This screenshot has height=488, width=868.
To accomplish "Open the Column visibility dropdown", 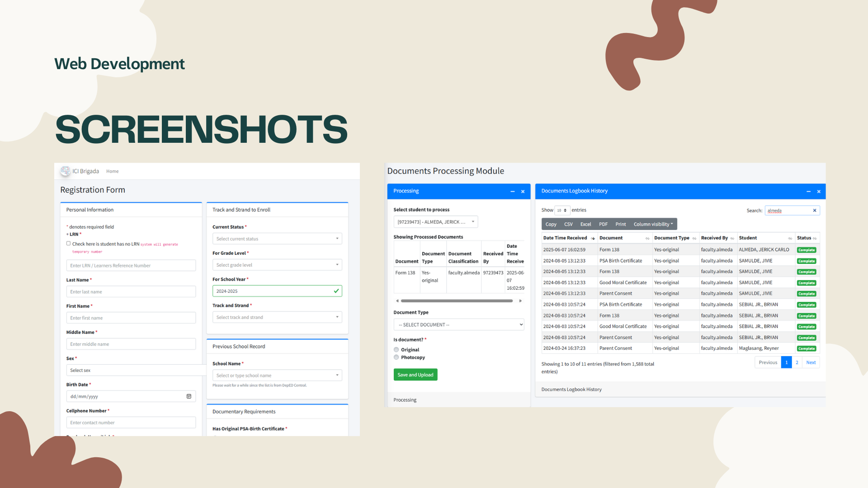I will tap(653, 224).
